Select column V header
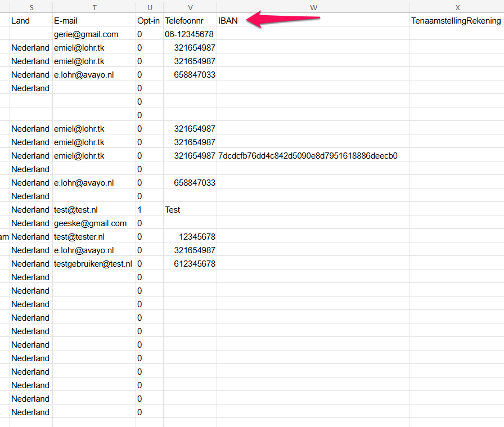The height and width of the screenshot is (427, 504). (x=190, y=7)
